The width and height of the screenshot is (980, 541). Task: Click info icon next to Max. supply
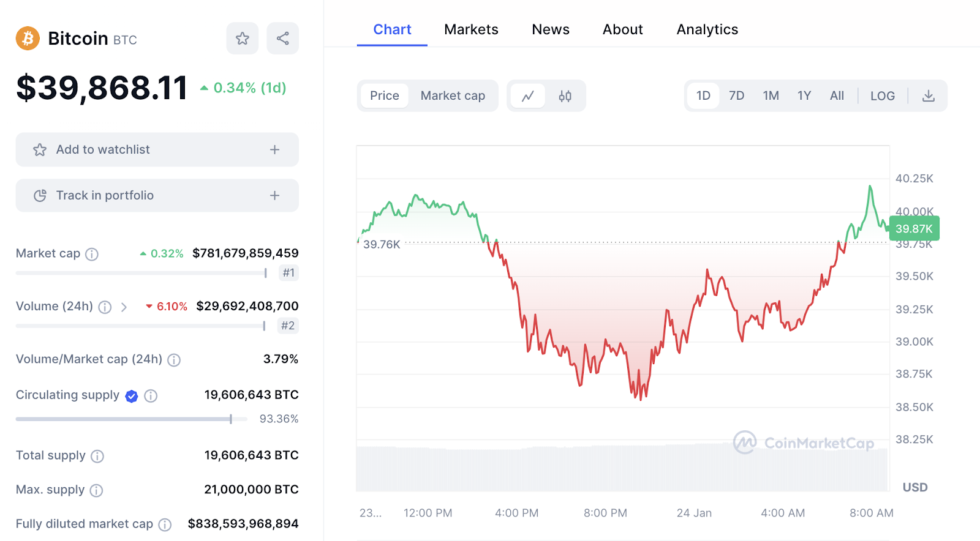[96, 490]
